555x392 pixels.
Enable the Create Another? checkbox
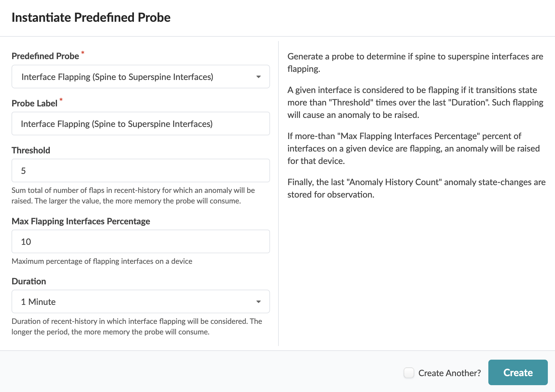point(409,373)
